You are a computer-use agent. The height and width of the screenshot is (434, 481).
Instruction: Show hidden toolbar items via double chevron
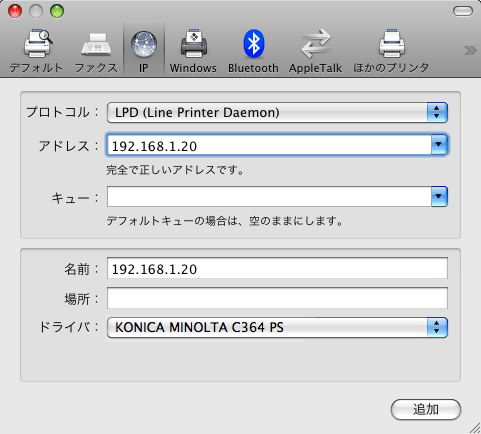(x=470, y=50)
